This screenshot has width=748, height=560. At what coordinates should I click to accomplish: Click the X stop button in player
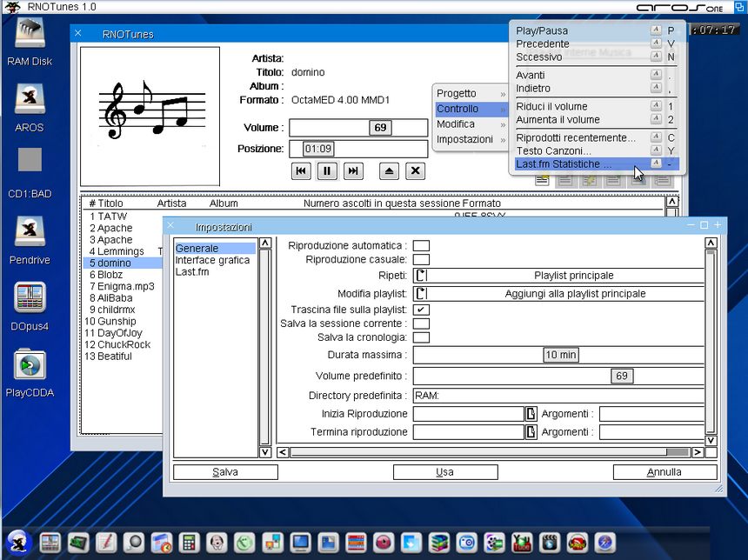[x=416, y=171]
